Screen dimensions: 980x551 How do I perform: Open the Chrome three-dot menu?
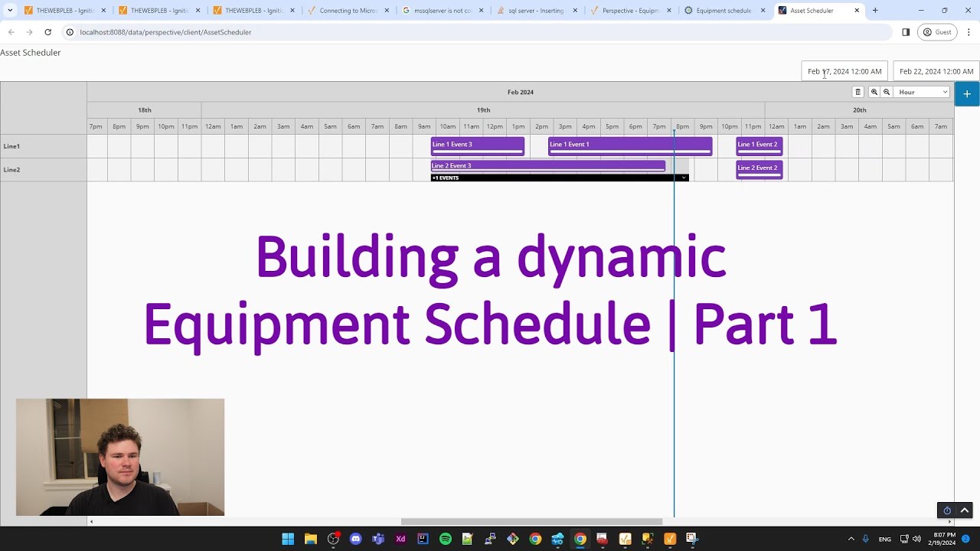click(x=969, y=32)
